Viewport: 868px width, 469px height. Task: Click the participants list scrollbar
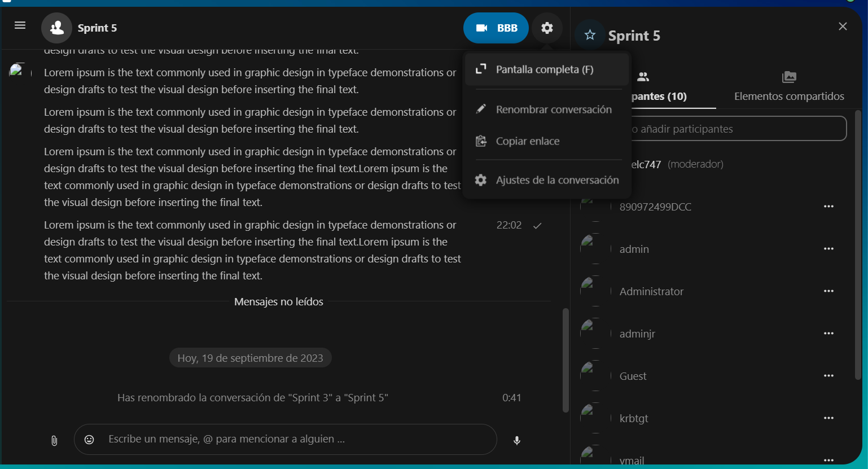click(x=858, y=245)
